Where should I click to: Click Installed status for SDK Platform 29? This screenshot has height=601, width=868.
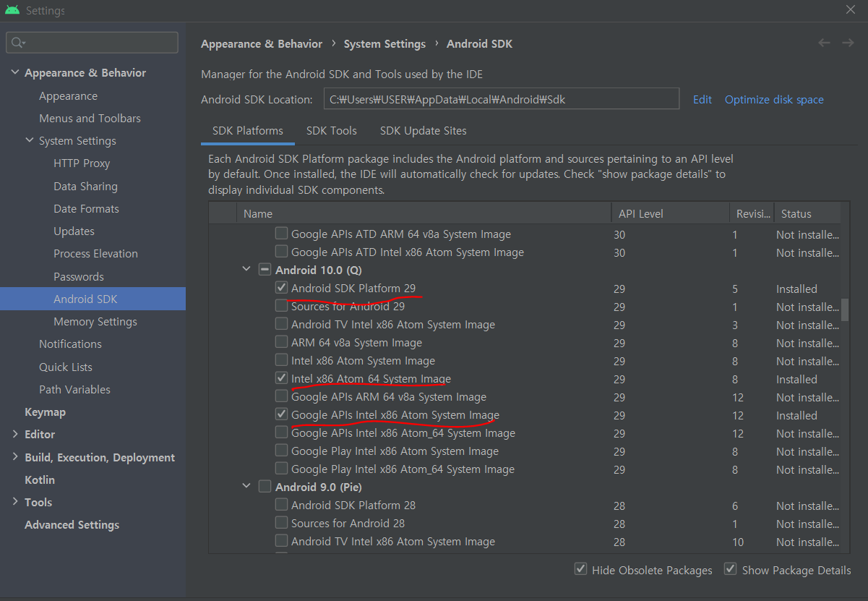tap(796, 289)
